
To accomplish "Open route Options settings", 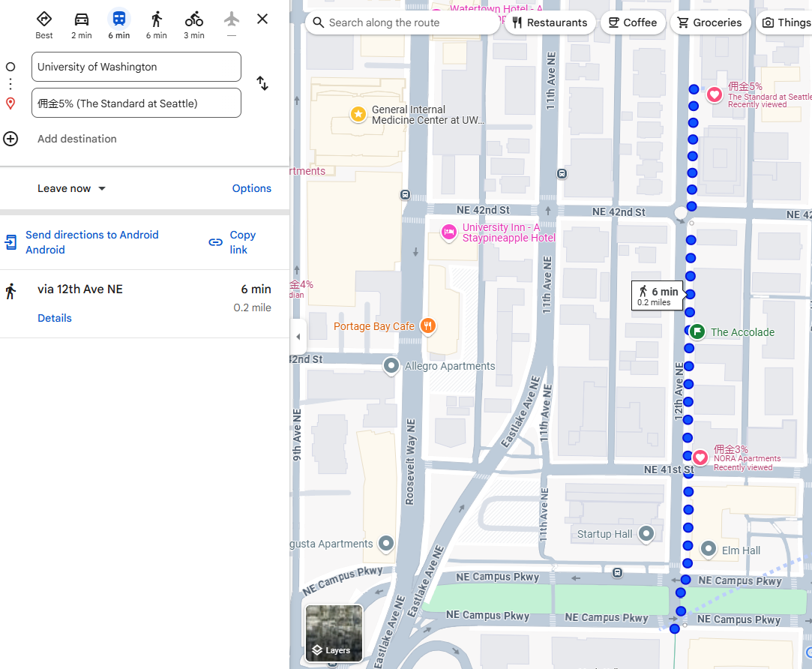I will 251,188.
